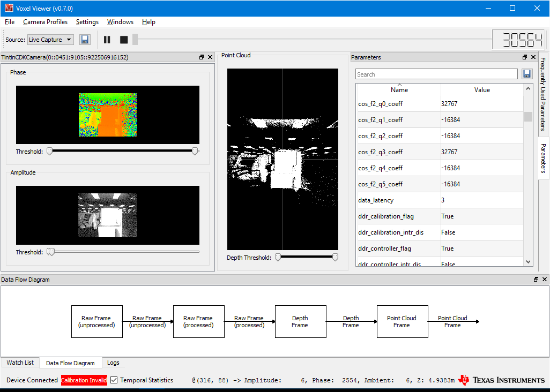This screenshot has height=392, width=550.
Task: Sort parameters by the Name column header
Action: tap(399, 89)
